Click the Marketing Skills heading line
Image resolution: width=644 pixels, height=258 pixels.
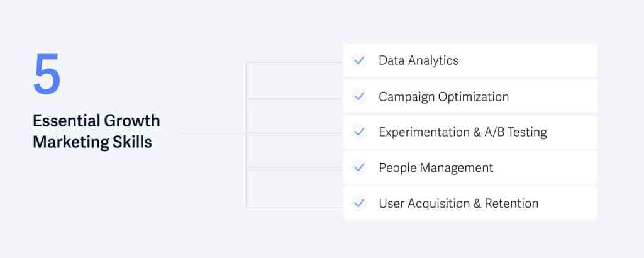(x=92, y=142)
